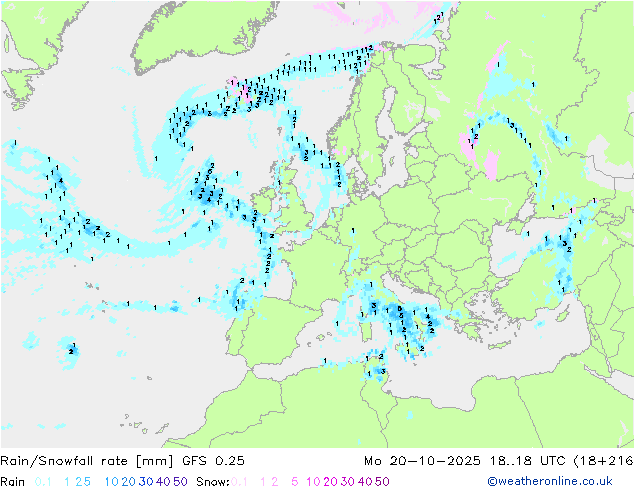Click the Rain legend value 0.1
Image resolution: width=634 pixels, height=490 pixels.
click(x=43, y=482)
